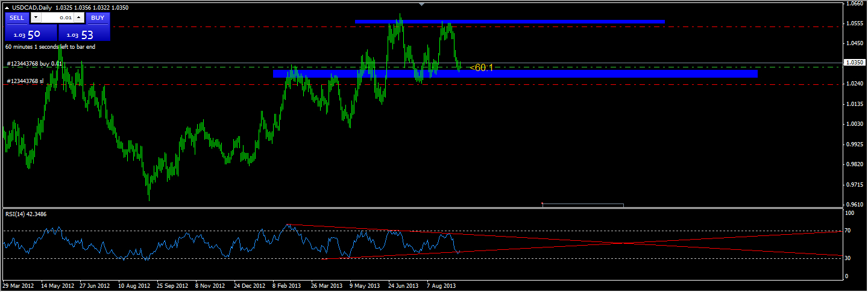
Task: Click the 1.0240 price axis label
Action: (x=856, y=84)
